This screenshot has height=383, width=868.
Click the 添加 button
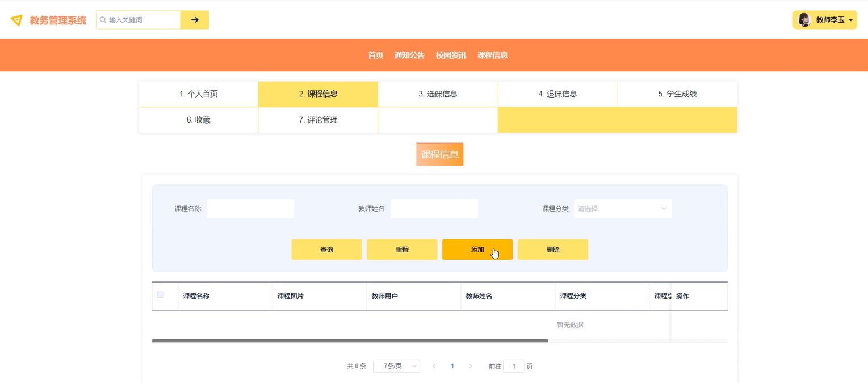tap(477, 250)
